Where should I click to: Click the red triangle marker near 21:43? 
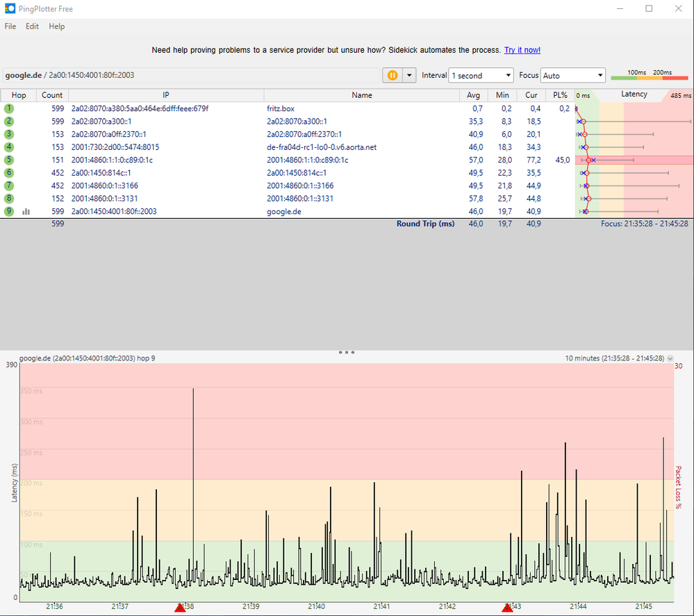click(x=507, y=608)
